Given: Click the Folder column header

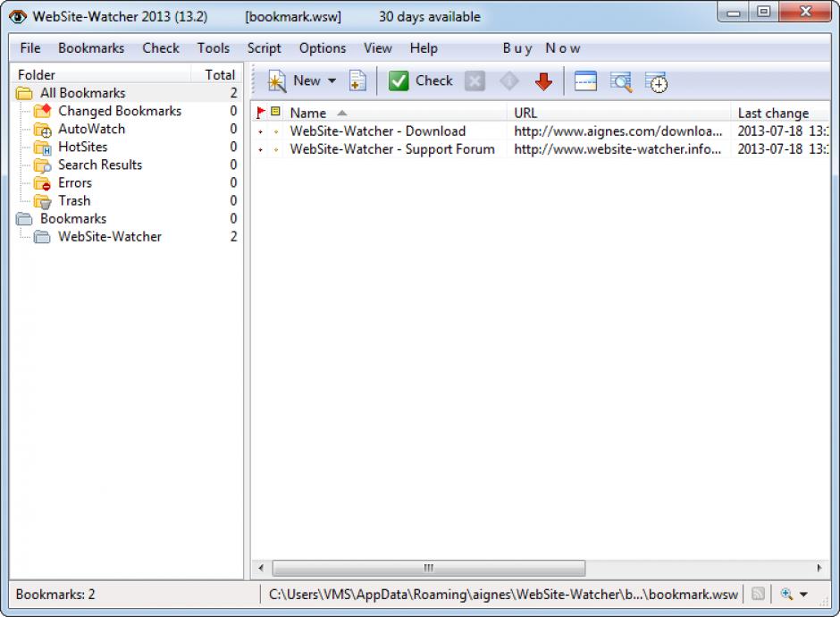Looking at the screenshot, I should tap(101, 74).
